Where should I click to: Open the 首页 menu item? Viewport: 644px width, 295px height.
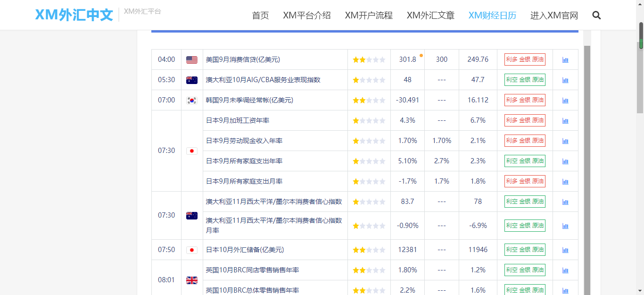tap(260, 15)
